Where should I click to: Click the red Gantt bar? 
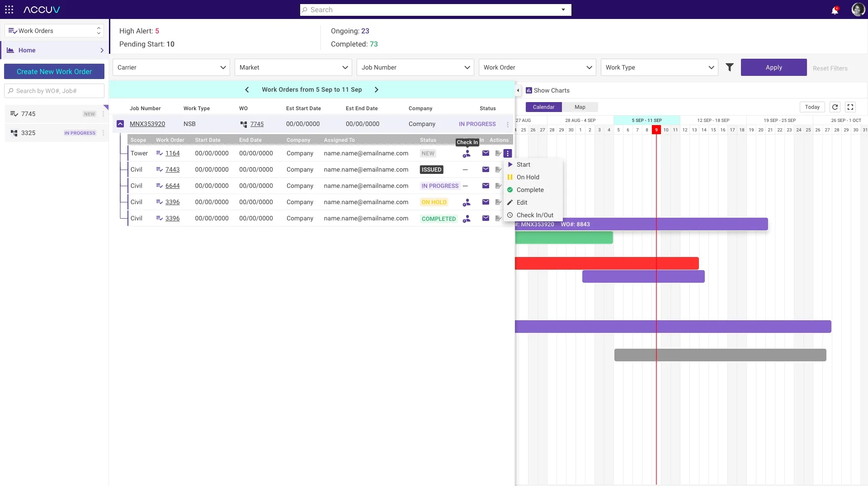click(x=607, y=263)
